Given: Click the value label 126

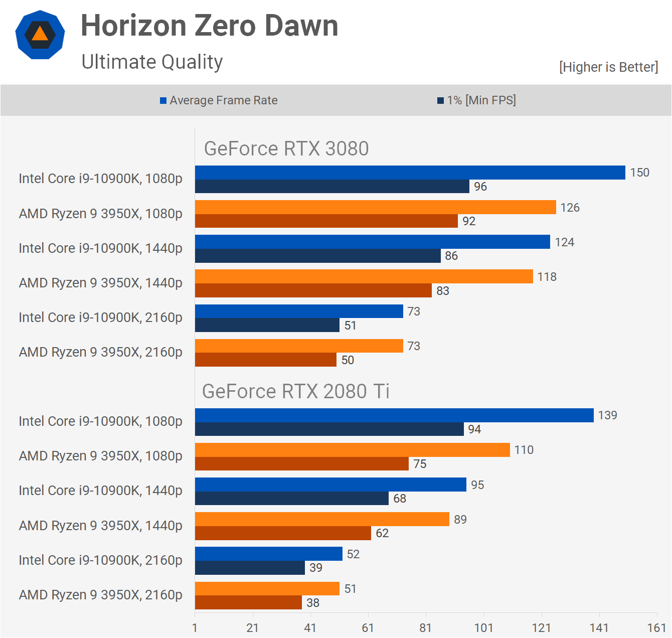Looking at the screenshot, I should coord(570,208).
